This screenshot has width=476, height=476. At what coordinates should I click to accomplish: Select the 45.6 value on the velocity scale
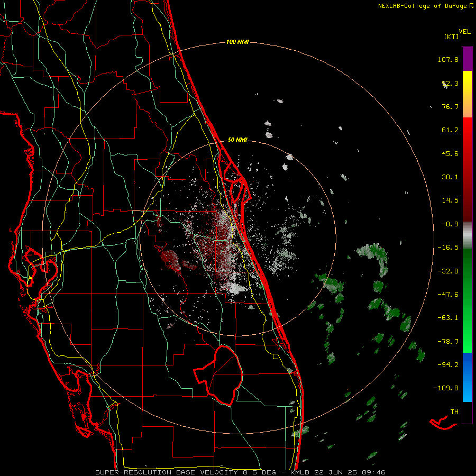click(x=450, y=153)
